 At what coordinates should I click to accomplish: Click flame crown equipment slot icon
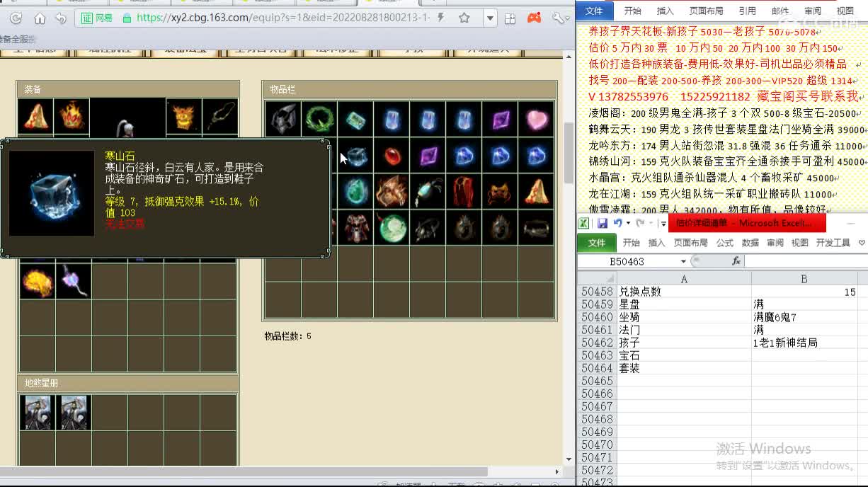72,117
